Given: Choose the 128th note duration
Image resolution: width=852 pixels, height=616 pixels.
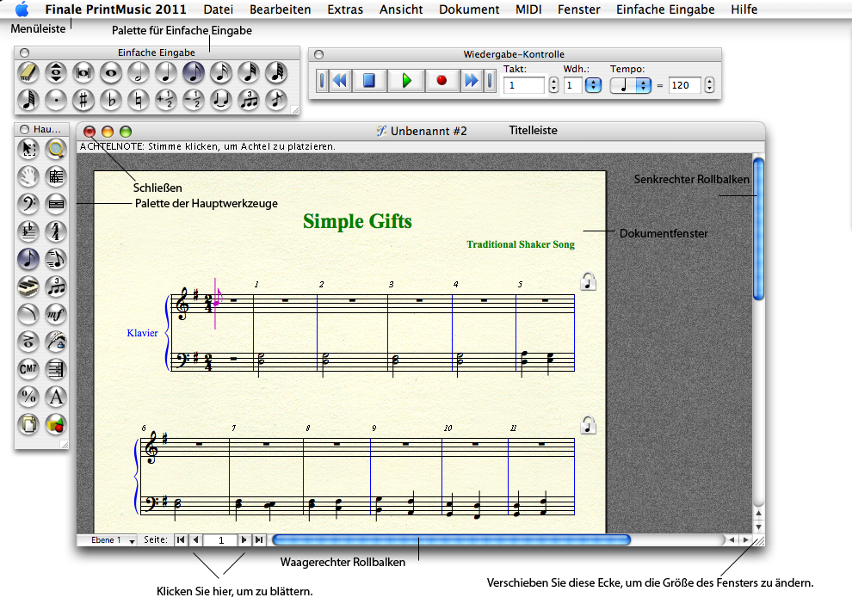Looking at the screenshot, I should pos(28,100).
